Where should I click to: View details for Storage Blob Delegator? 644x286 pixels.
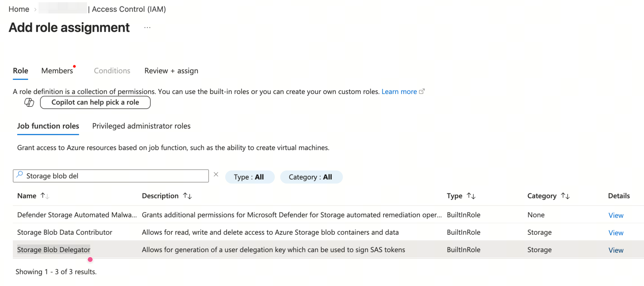(x=616, y=250)
